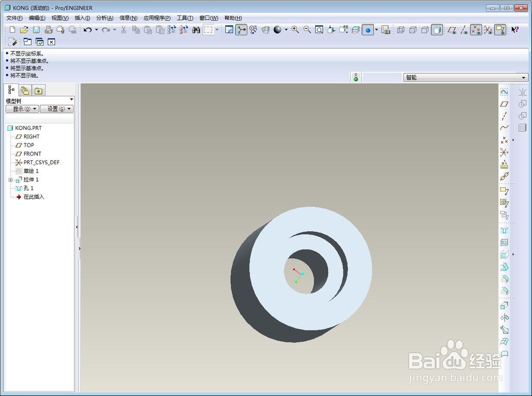The width and height of the screenshot is (532, 396).
Task: Toggle coordinate systems display
Action: [x=488, y=30]
